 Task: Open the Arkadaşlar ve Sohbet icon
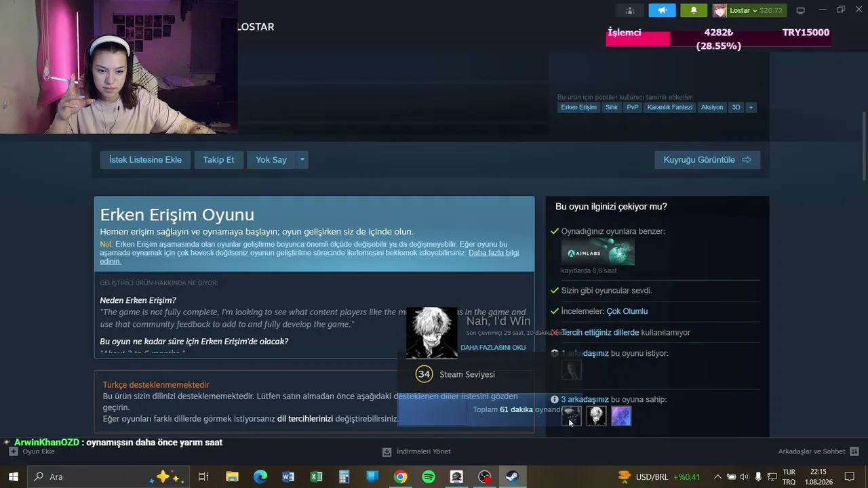click(x=854, y=451)
